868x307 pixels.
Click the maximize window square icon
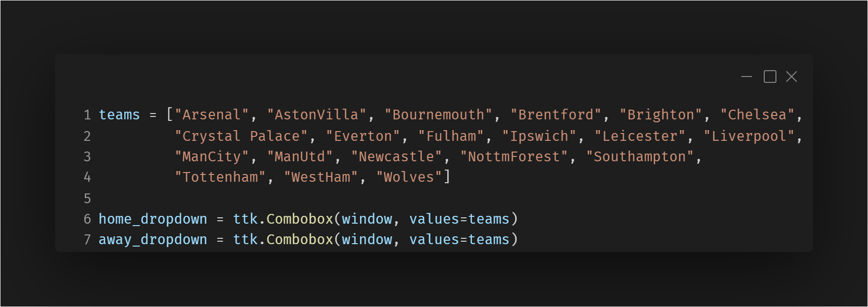(770, 77)
